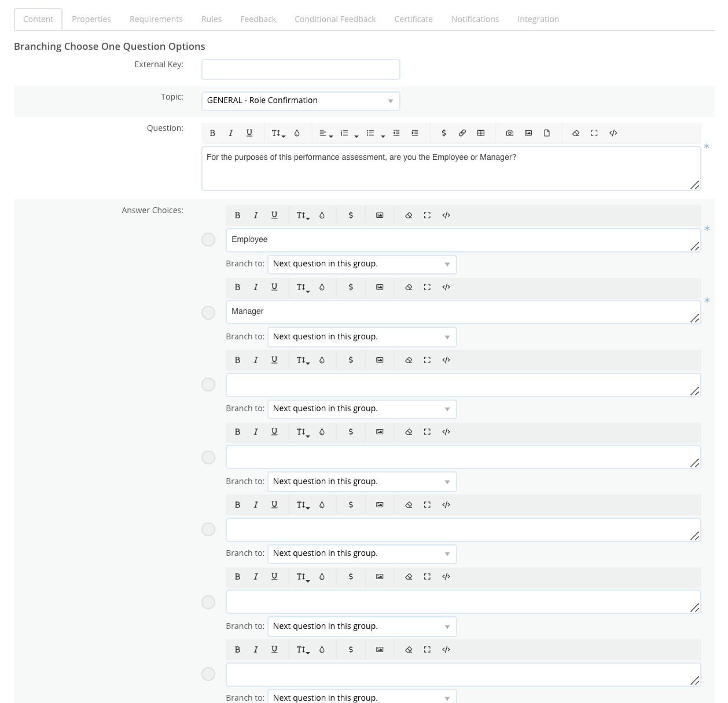The image size is (728, 703).
Task: Insert a video using the camera icon
Action: [x=509, y=133]
